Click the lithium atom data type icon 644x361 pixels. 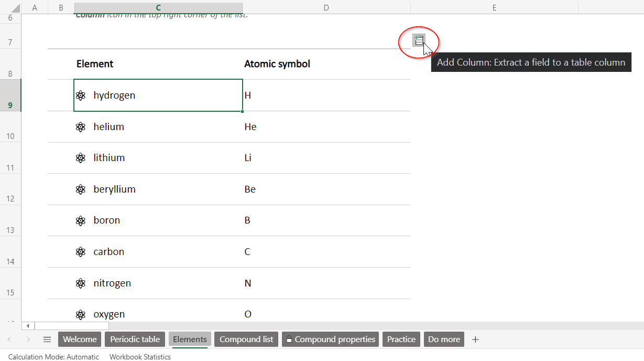point(81,158)
